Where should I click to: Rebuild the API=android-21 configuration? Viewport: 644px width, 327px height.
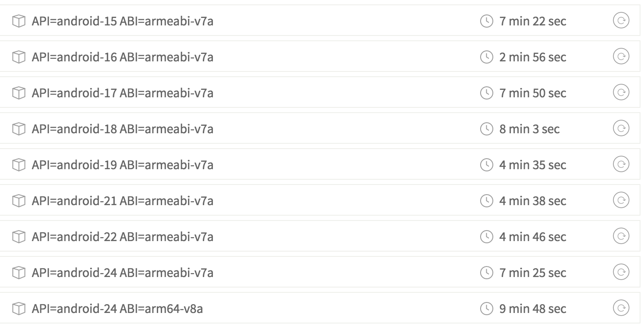point(622,200)
